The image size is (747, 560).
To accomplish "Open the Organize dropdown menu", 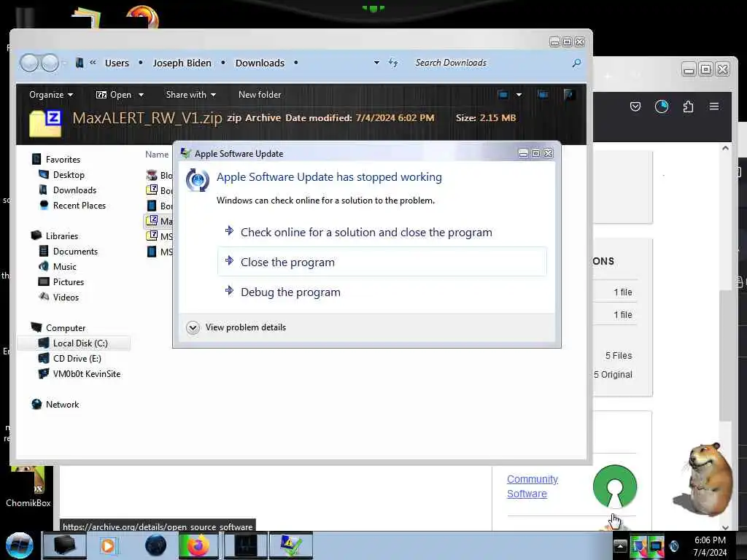I will [x=51, y=95].
